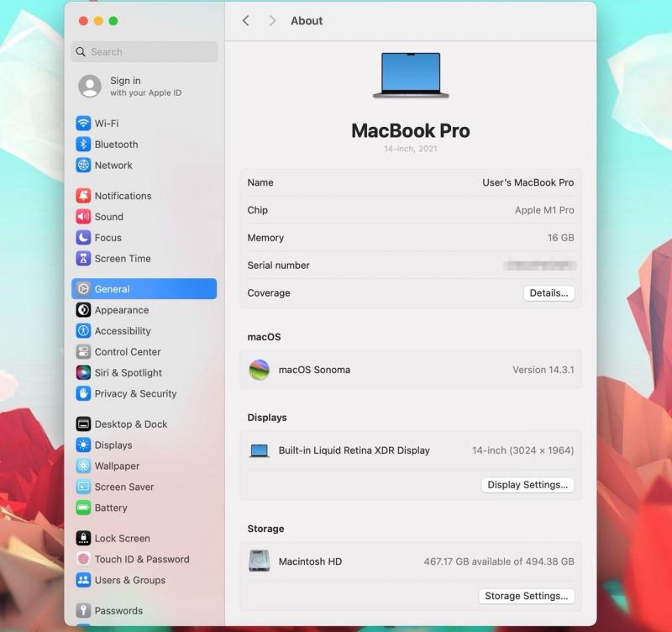Open Storage Settings button
This screenshot has height=632, width=672.
526,596
